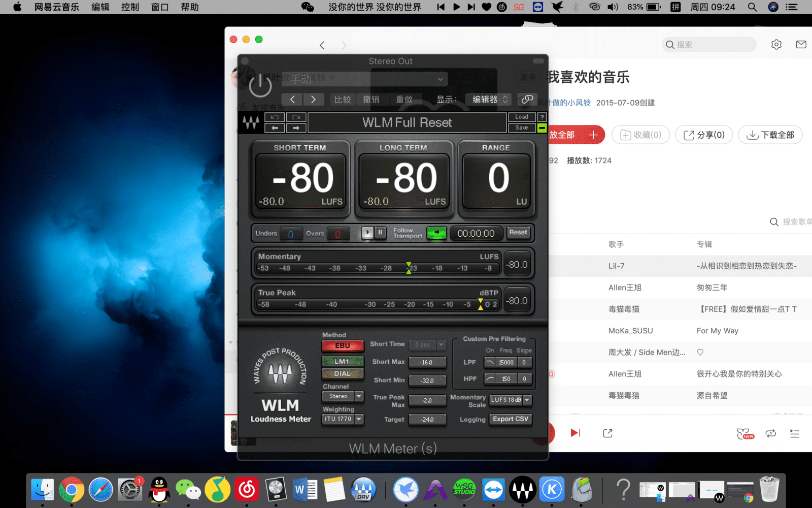
Task: Toggle the plugin power bypass button
Action: point(260,85)
